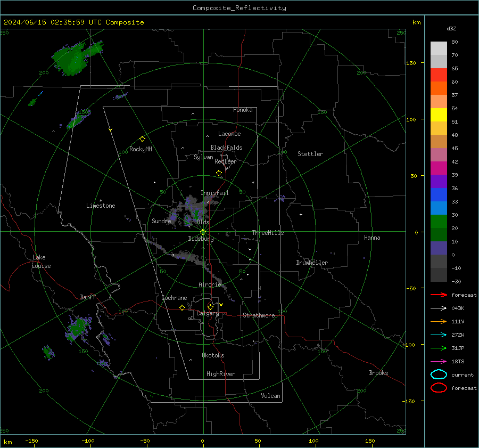Click the Brooks label

[378, 373]
